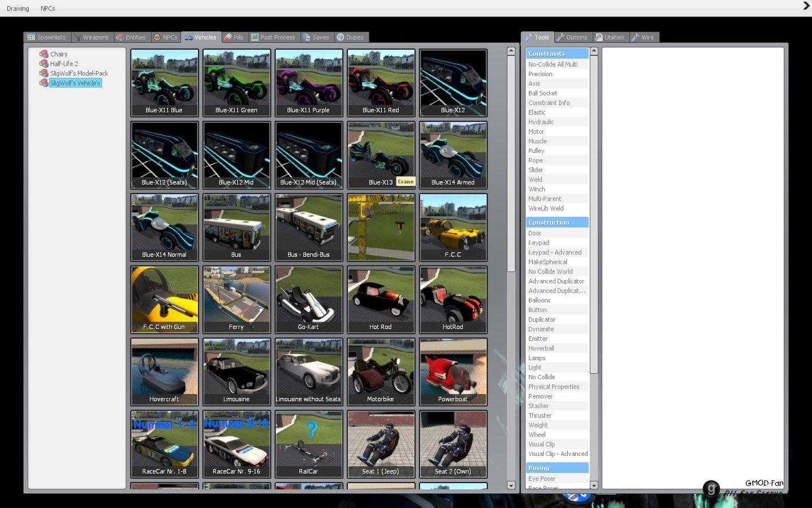The image size is (812, 508).
Task: Open the Saves tab
Action: [316, 37]
